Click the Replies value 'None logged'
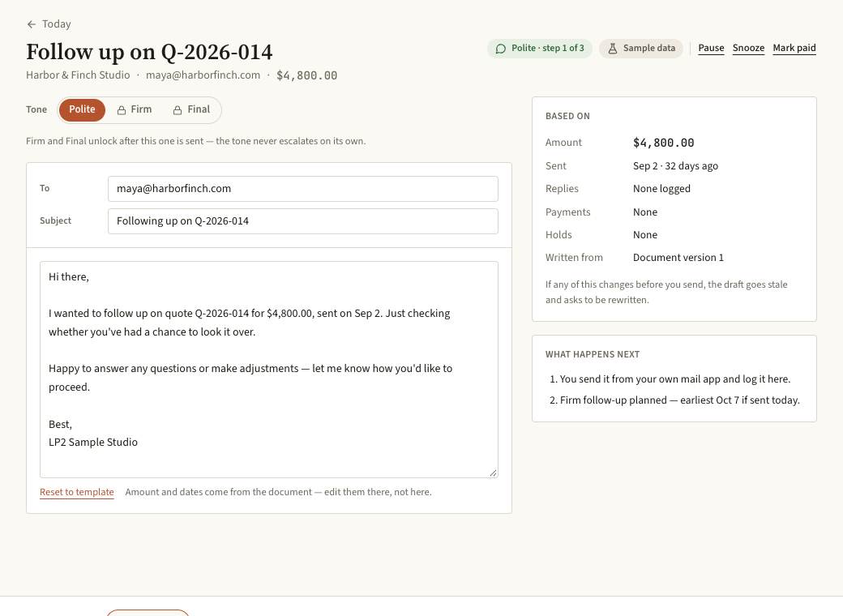The image size is (843, 616). click(661, 189)
